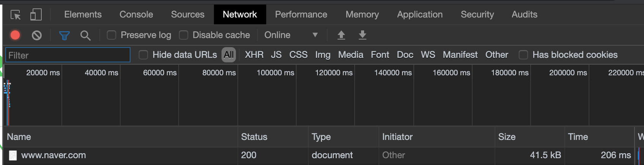This screenshot has height=165, width=644.
Task: Check the Disable cache option
Action: click(x=184, y=35)
